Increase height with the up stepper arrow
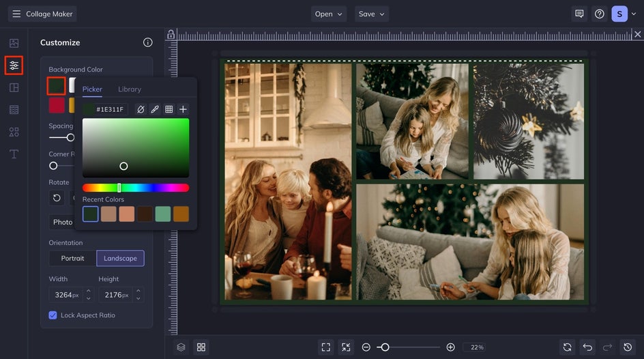644x359 pixels. pyautogui.click(x=138, y=291)
